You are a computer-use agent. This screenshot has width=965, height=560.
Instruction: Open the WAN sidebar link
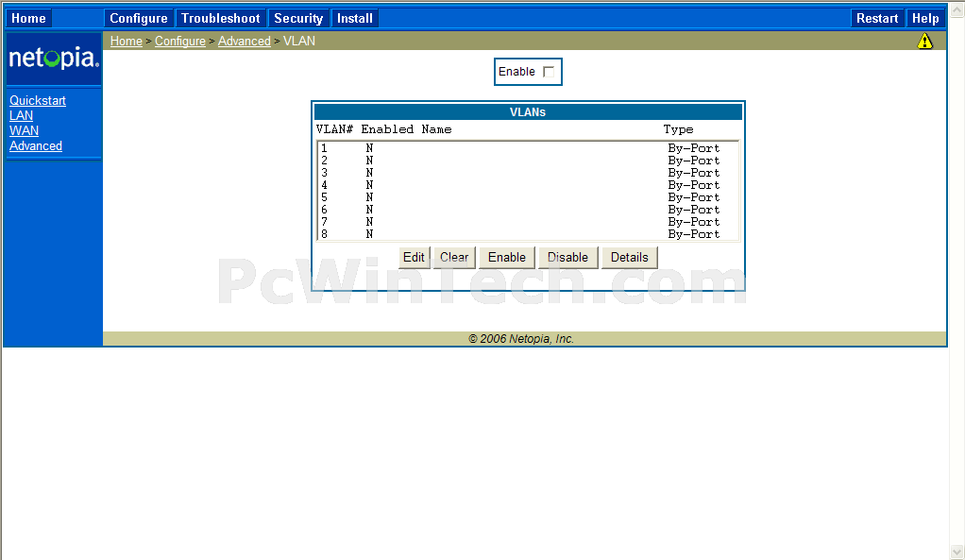(x=24, y=130)
